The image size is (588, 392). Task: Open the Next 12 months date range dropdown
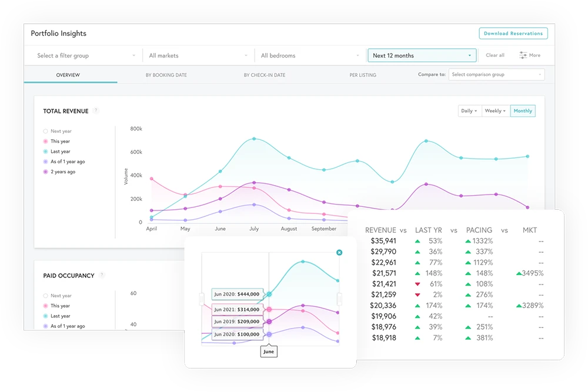pos(422,55)
